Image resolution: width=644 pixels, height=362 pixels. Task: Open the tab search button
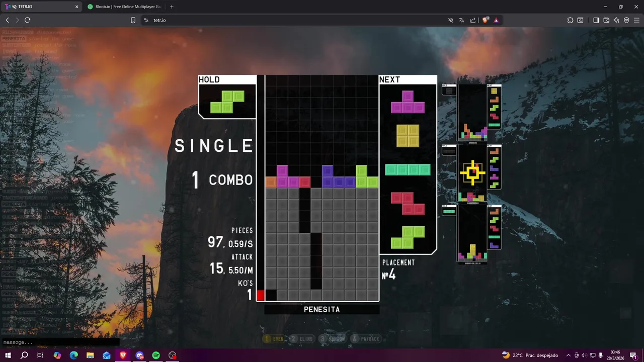pos(580,20)
